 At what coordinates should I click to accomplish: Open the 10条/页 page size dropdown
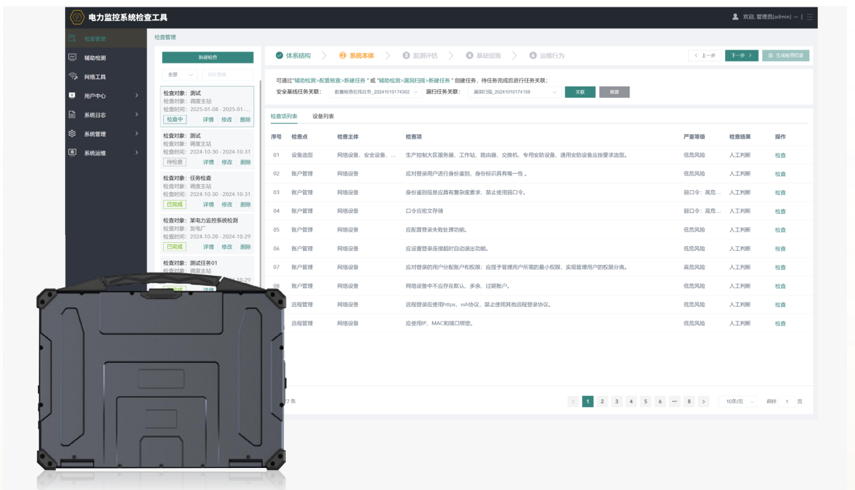738,401
